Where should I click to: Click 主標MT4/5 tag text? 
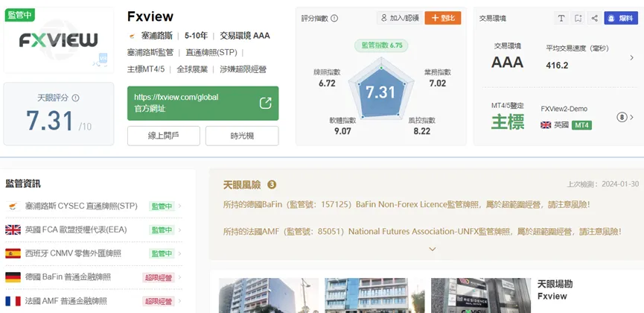click(146, 69)
